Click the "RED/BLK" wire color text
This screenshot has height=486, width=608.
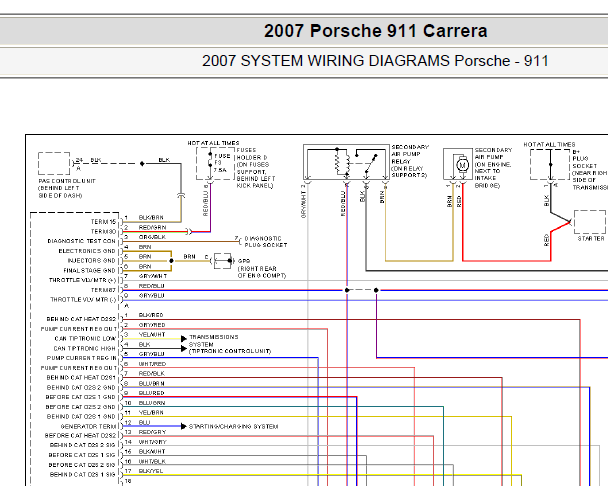click(x=152, y=374)
